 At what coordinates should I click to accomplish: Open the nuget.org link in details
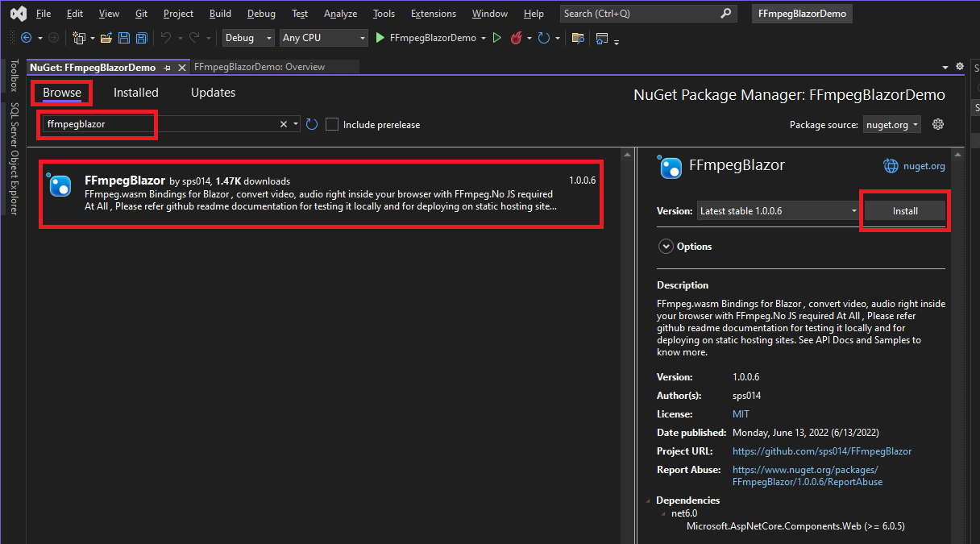pos(924,166)
